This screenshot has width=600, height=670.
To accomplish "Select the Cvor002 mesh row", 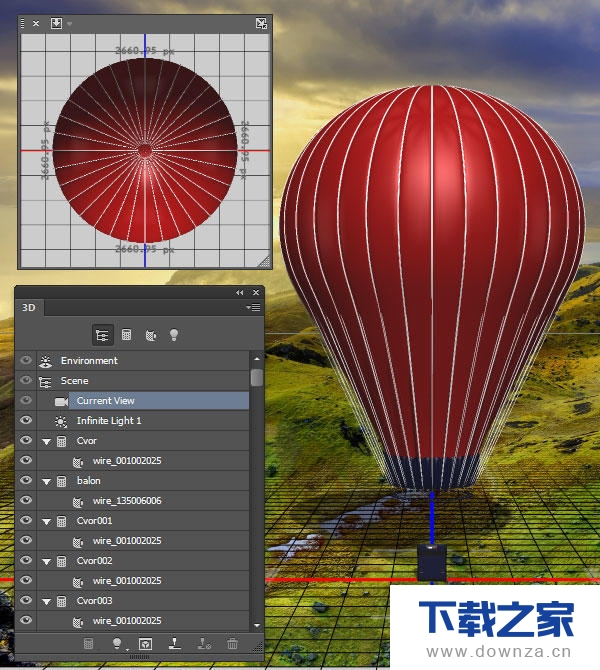I will point(143,561).
